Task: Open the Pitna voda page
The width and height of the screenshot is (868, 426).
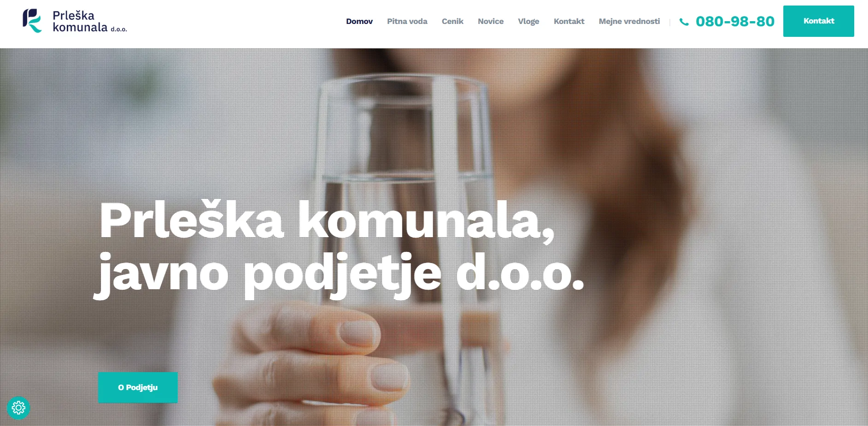Action: 407,21
